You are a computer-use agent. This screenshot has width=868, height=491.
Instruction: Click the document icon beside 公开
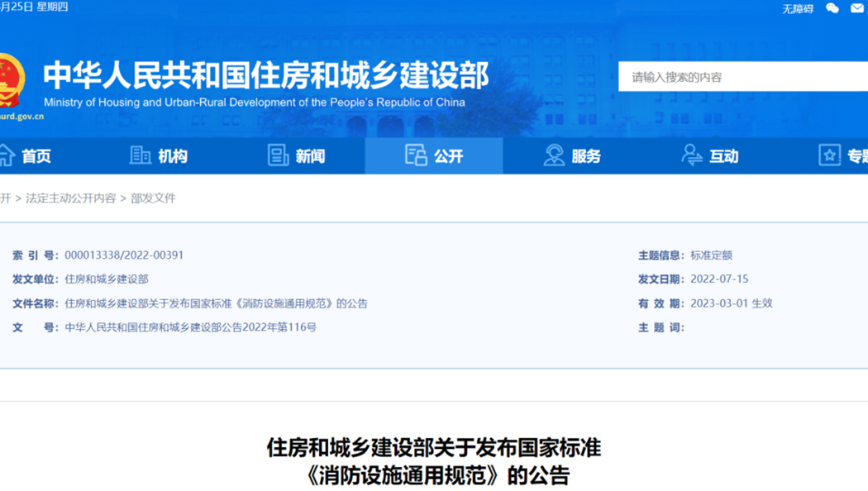point(416,155)
